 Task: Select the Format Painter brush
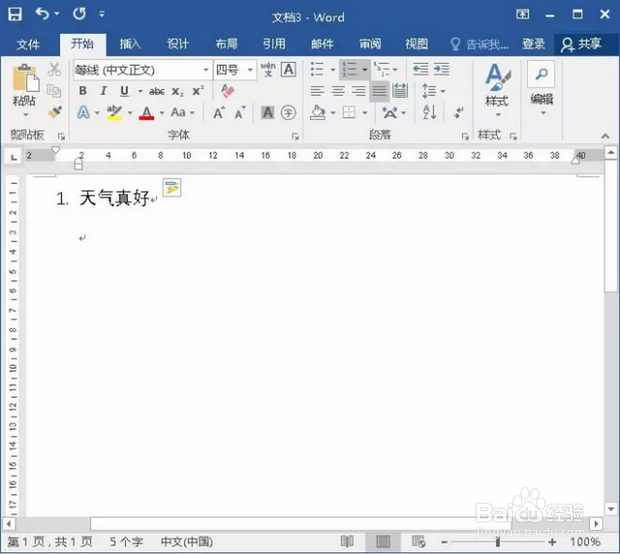[55, 112]
